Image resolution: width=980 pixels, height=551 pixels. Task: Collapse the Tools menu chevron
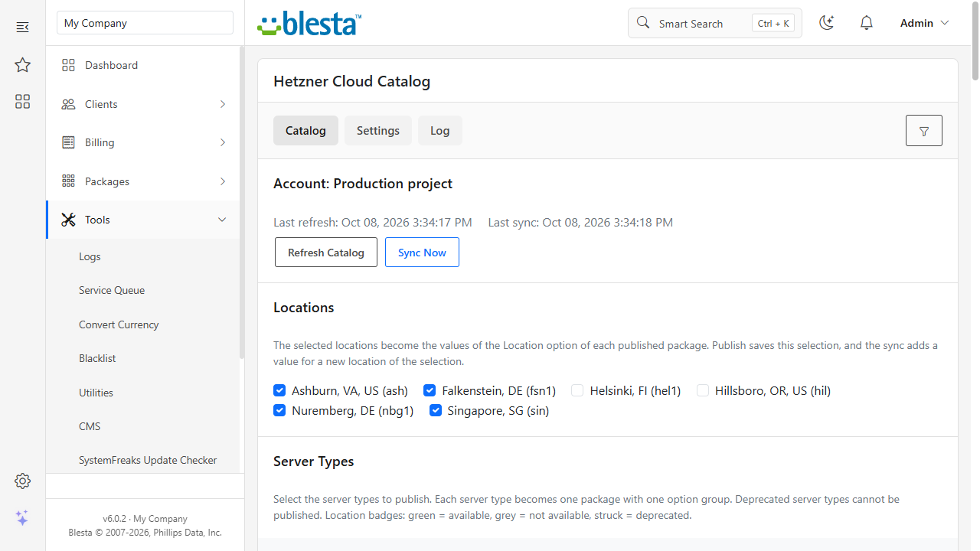point(222,220)
